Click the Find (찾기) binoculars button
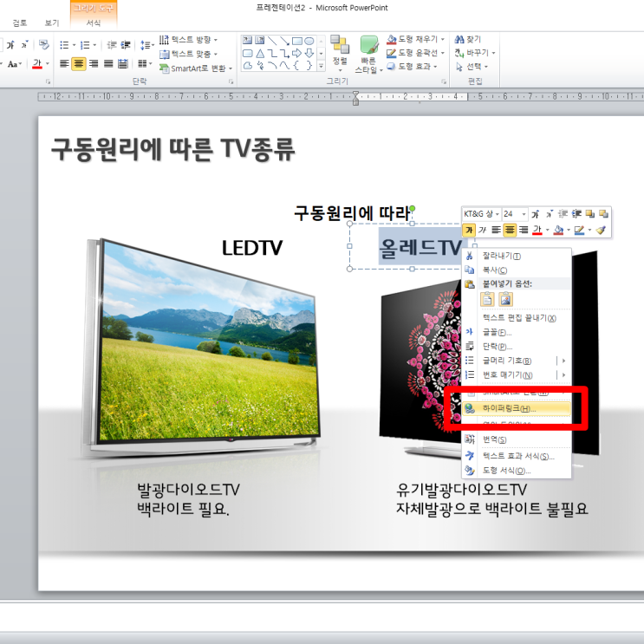644x644 pixels. pos(467,39)
